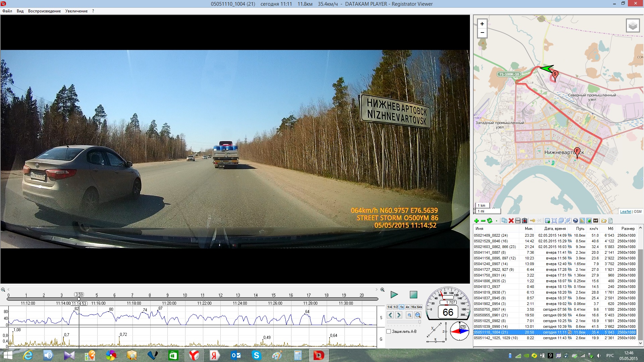Enable the Зациклить A-B checkbox
Screen dimensions: 644x362
click(389, 331)
